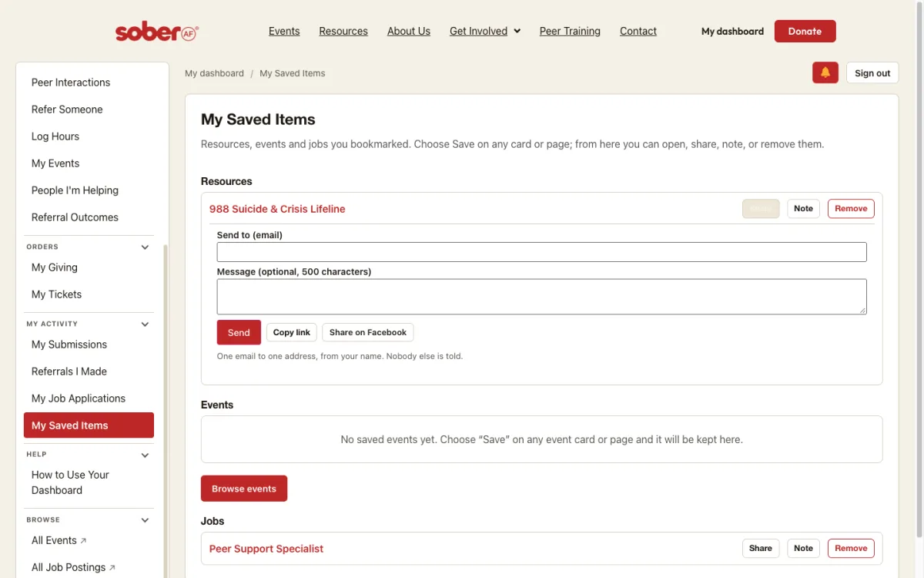924x578 pixels.
Task: Click the Copy link button
Action: pos(292,332)
